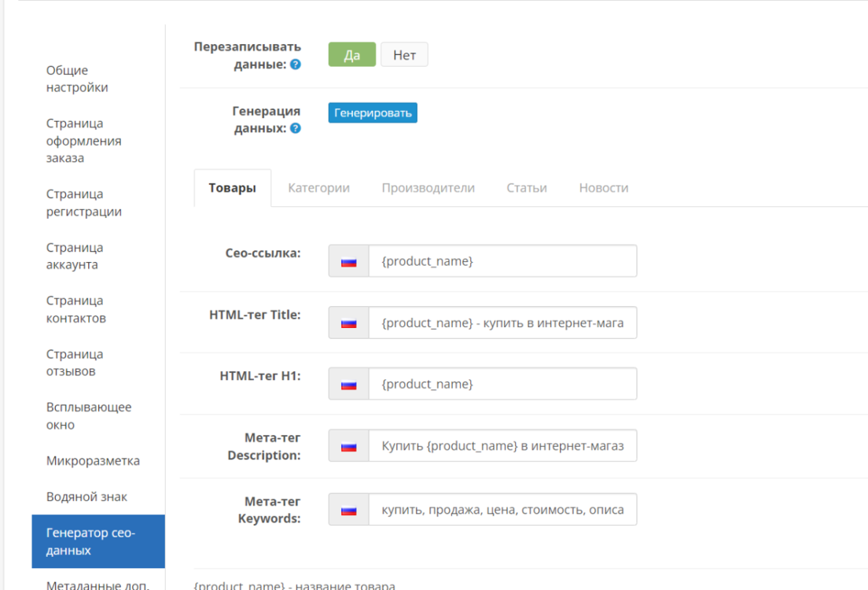Open the Производители tab

pos(428,188)
